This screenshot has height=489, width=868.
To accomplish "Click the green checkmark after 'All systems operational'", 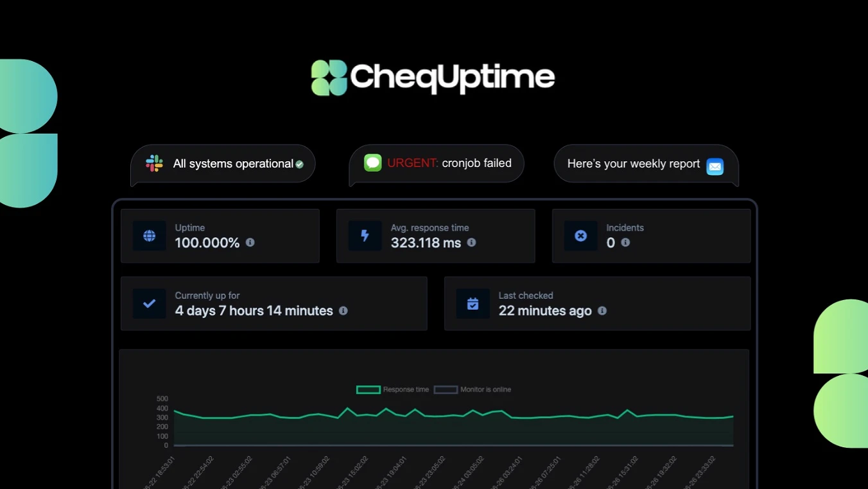I will [x=299, y=164].
